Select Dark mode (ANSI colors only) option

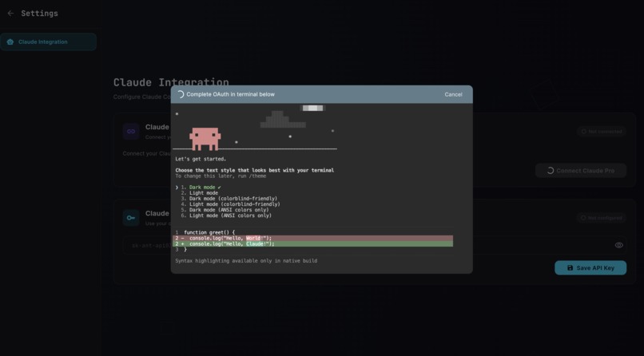coord(225,210)
